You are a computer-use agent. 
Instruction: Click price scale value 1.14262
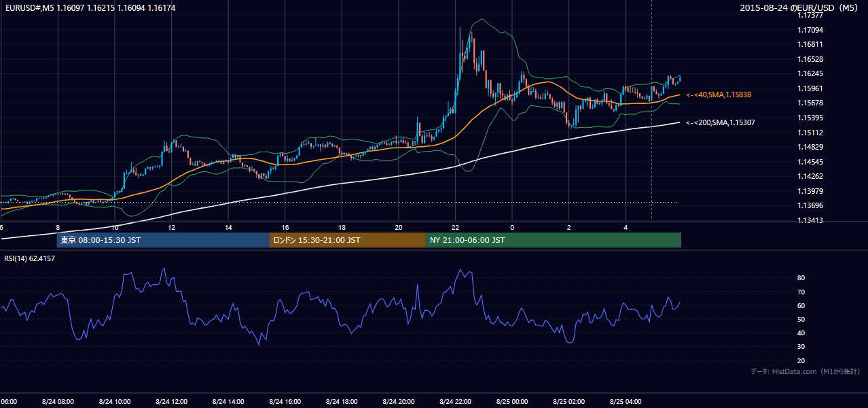[x=810, y=177]
